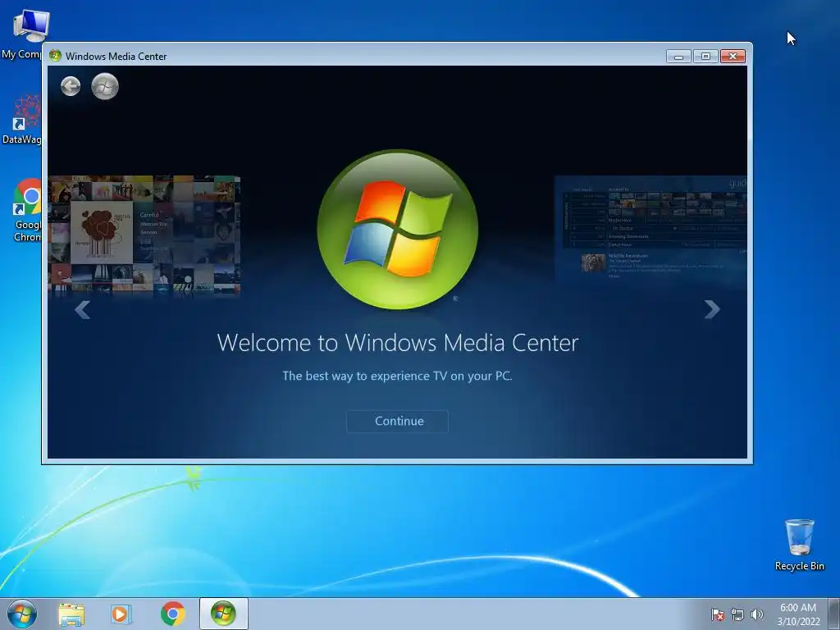Select the DataWag desktop shortcut
Screen dimensions: 840x630
(21, 119)
